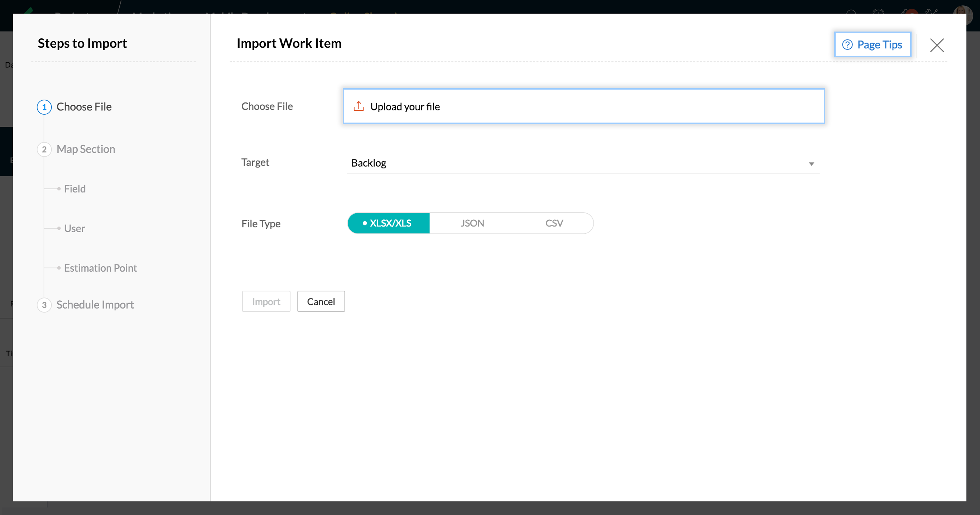980x515 pixels.
Task: Click the Import button
Action: pyautogui.click(x=266, y=301)
